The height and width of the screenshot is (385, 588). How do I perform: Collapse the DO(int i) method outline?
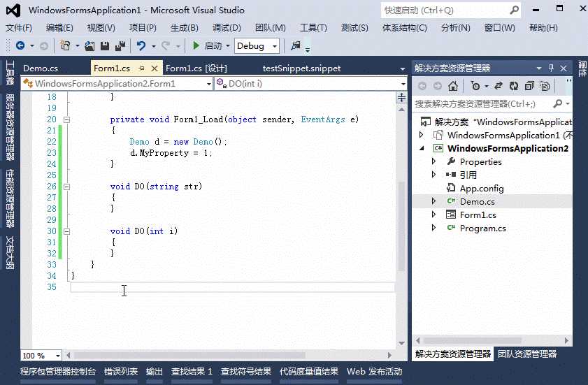(x=66, y=232)
